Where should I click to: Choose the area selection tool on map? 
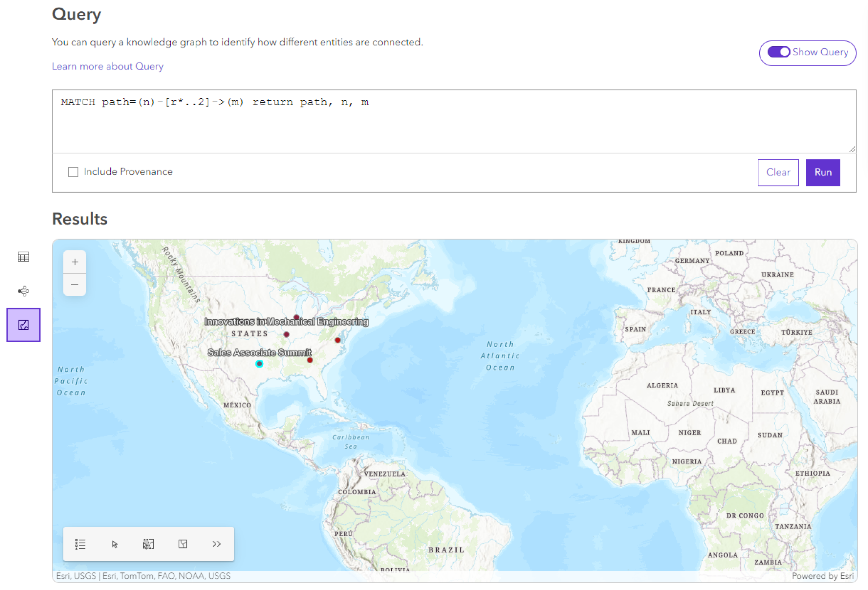[183, 544]
